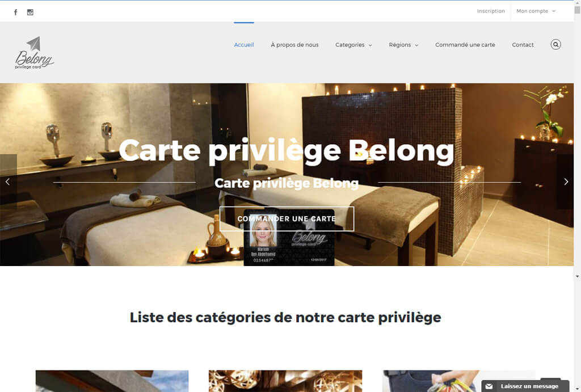Click the browser scrollbar down arrow

coord(577,276)
